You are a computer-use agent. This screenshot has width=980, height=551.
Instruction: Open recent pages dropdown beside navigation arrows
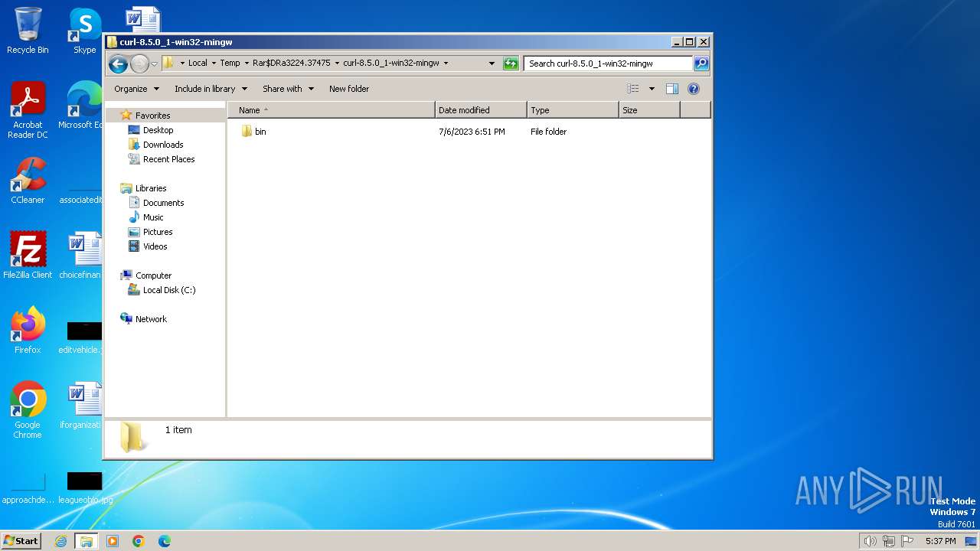(154, 64)
